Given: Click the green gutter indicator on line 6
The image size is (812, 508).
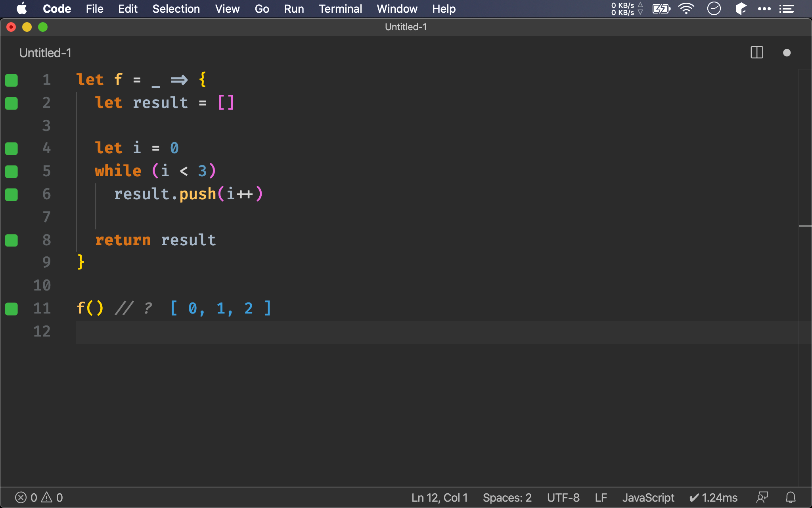Looking at the screenshot, I should tap(11, 194).
